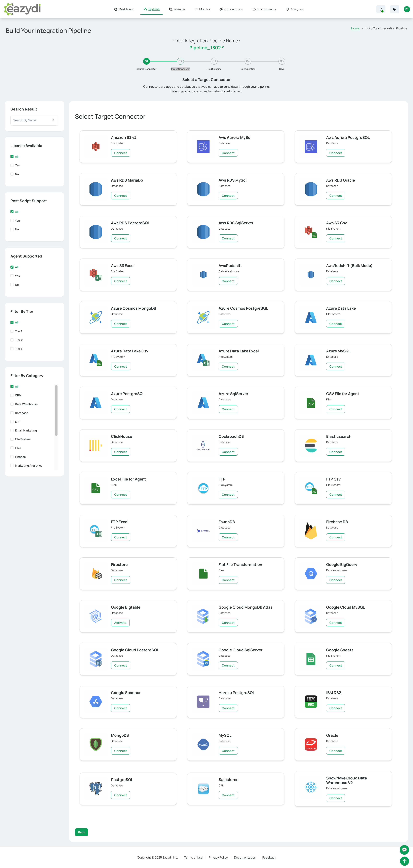Image resolution: width=413 pixels, height=868 pixels.
Task: Check the Data Warehouse category filter
Action: [12, 404]
